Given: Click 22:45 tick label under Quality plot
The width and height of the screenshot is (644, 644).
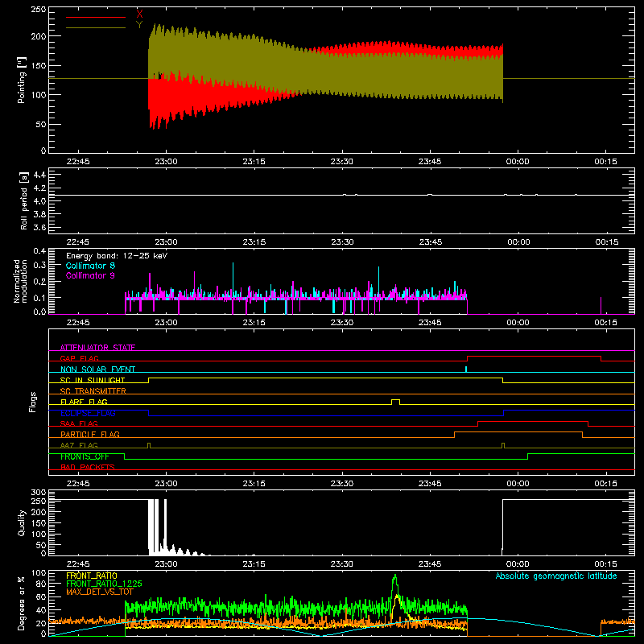Looking at the screenshot, I should tap(78, 564).
